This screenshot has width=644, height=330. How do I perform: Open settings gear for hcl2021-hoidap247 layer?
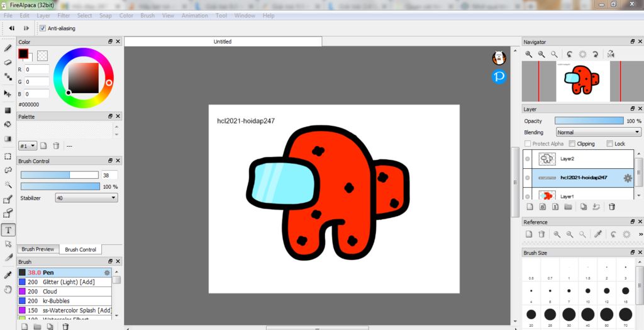click(628, 178)
